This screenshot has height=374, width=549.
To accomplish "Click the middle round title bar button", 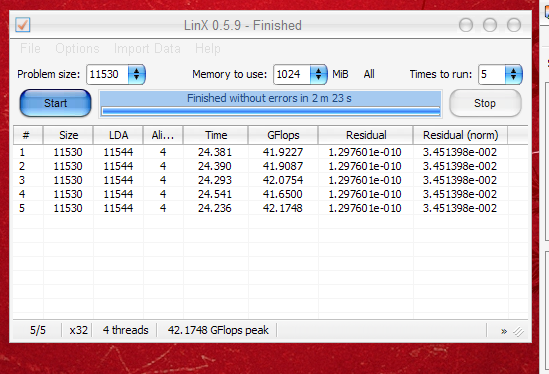I will pos(489,25).
